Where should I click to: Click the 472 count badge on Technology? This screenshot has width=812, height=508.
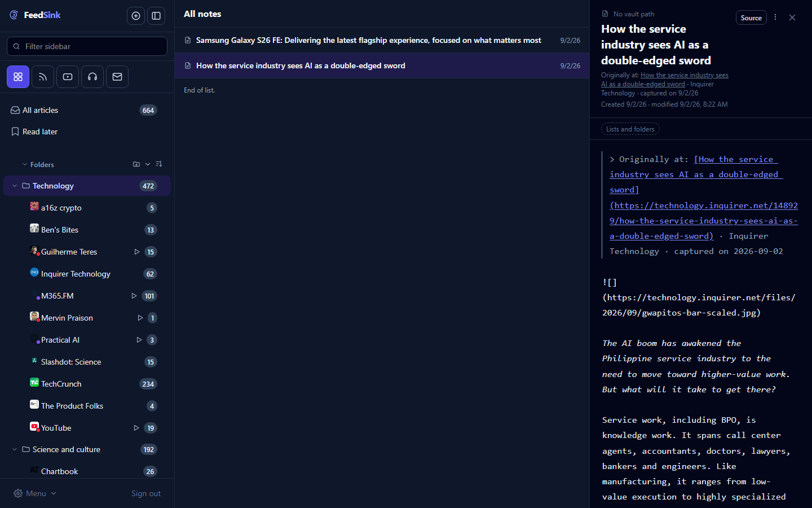pyautogui.click(x=148, y=186)
